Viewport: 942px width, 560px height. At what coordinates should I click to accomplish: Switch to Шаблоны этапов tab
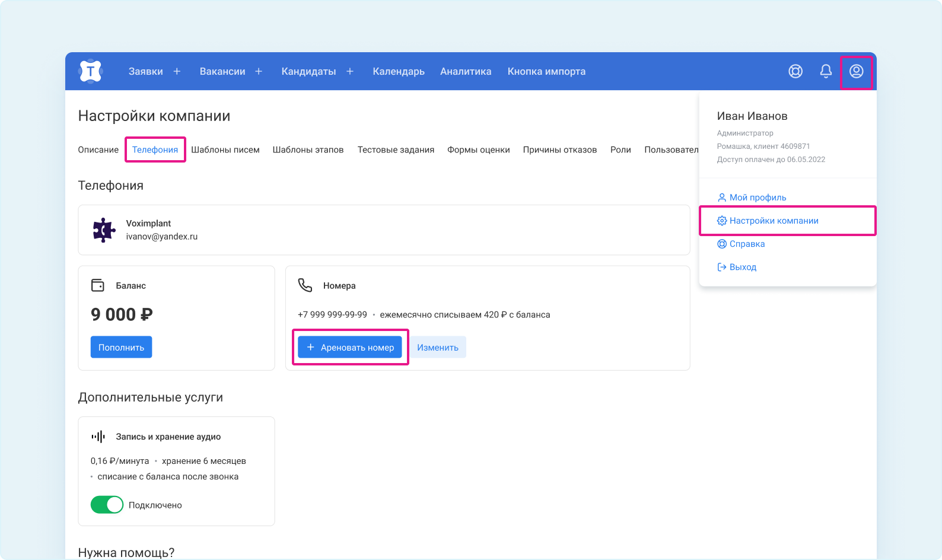coord(308,149)
